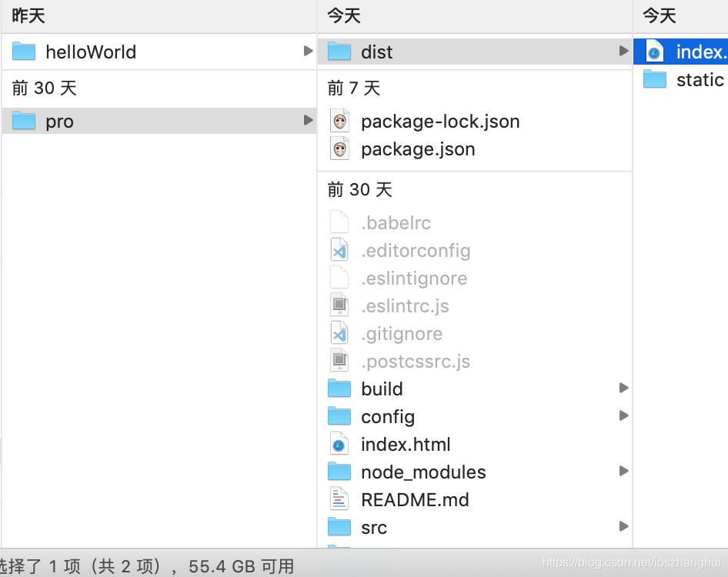Expand dist folder disclosure arrow

tap(623, 51)
